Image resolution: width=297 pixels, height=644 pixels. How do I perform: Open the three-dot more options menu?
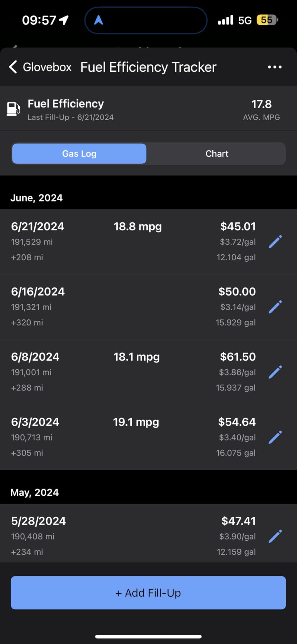click(x=274, y=67)
